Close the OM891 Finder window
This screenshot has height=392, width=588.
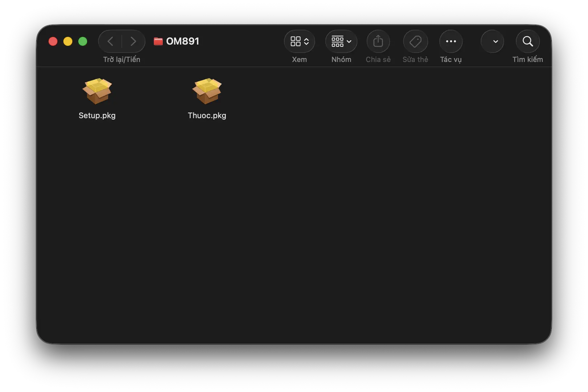53,41
